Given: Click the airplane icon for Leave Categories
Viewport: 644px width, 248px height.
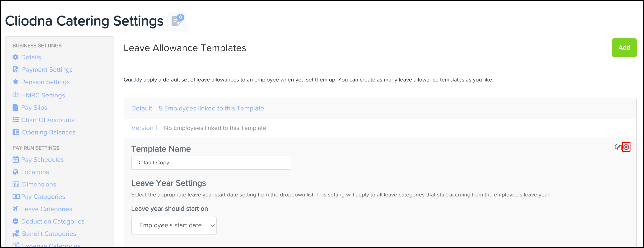Looking at the screenshot, I should (15, 209).
